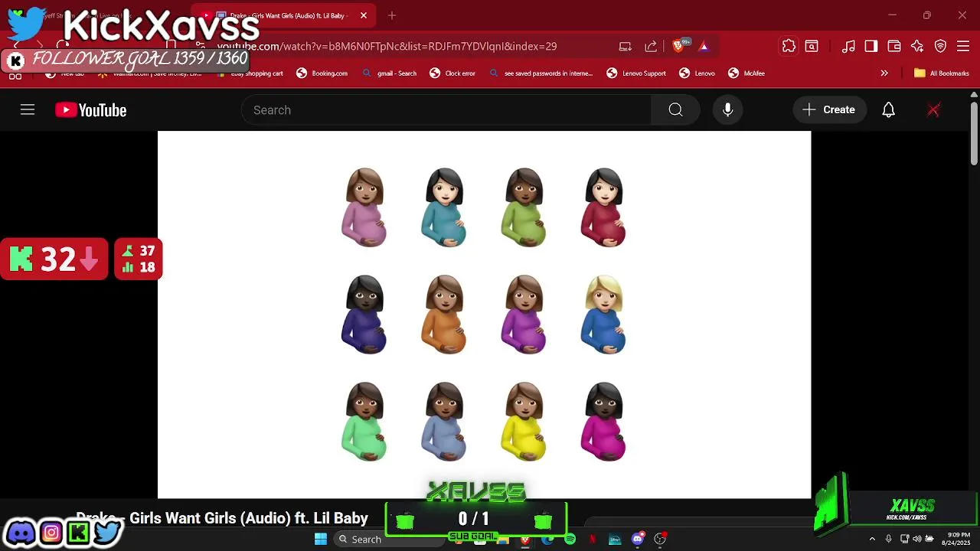Open Discord from the taskbar
Viewport: 980px width, 551px height.
(638, 539)
